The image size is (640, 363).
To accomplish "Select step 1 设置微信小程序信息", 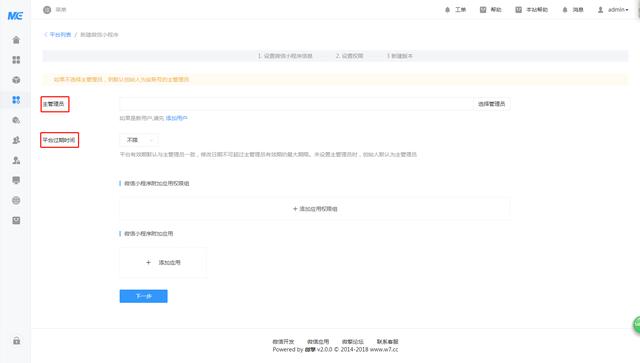I will coord(285,56).
